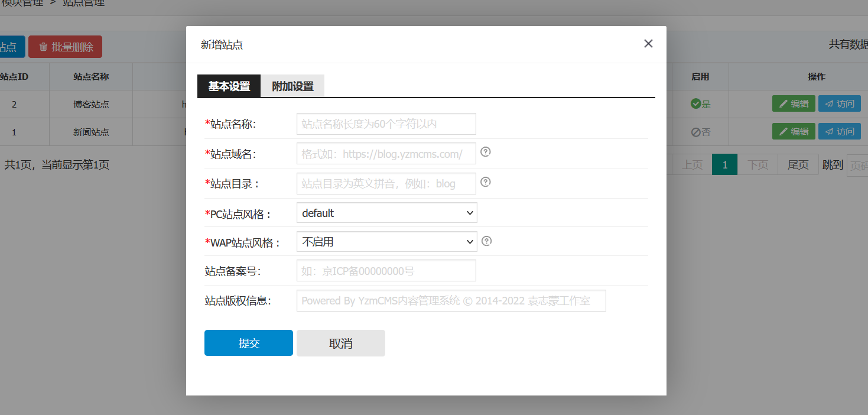Switch to the 附加设置 tab
This screenshot has width=868, height=415.
(292, 86)
